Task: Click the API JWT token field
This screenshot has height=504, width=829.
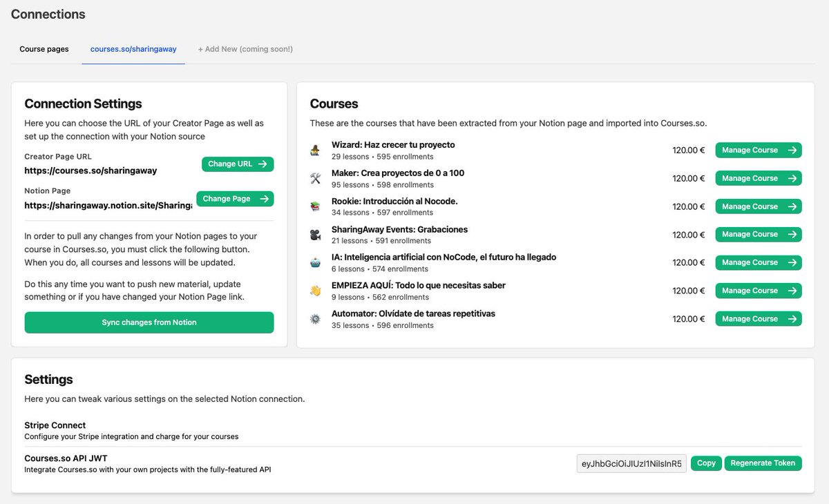Action: point(631,464)
